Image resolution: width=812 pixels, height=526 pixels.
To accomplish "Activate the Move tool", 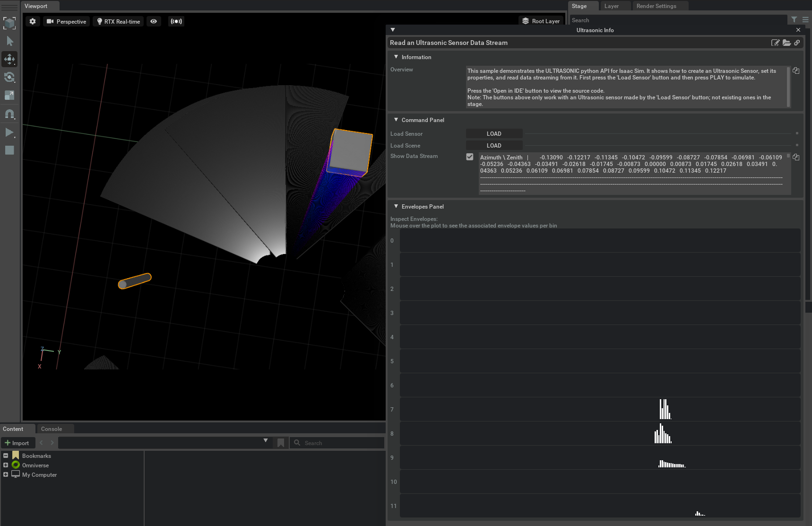I will 9,59.
